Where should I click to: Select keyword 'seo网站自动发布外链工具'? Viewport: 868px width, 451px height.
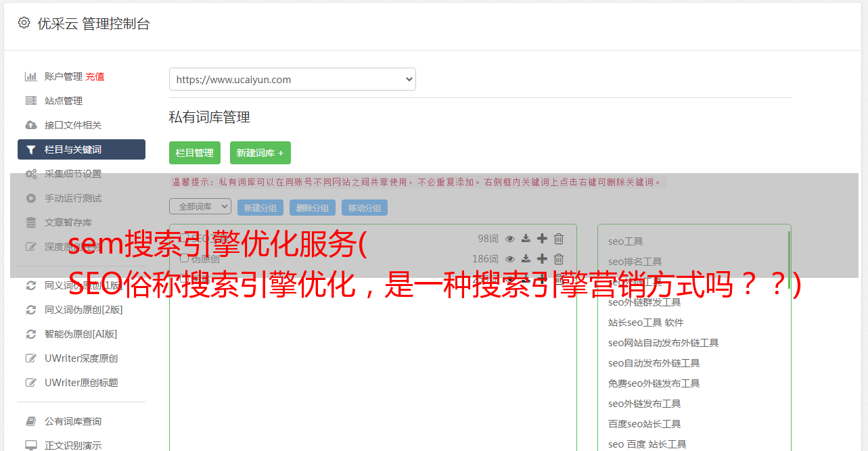pos(664,343)
